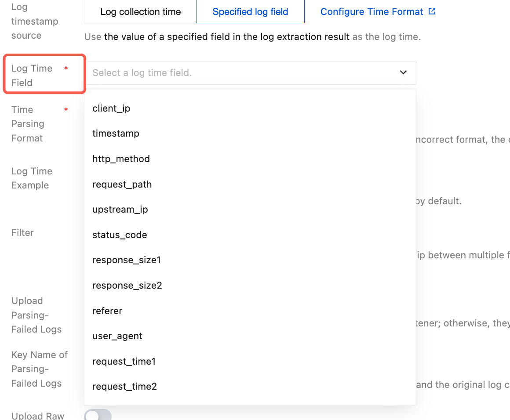The width and height of the screenshot is (510, 420).
Task: Click the Select a log time field box
Action: pos(250,73)
